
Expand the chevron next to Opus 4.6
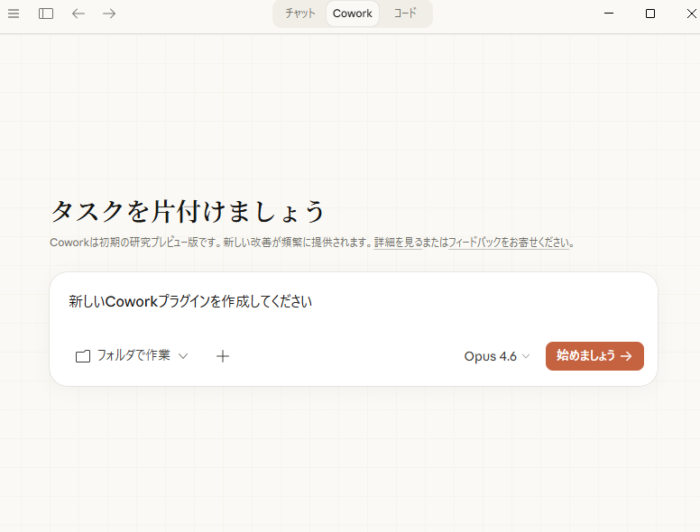[x=526, y=356]
